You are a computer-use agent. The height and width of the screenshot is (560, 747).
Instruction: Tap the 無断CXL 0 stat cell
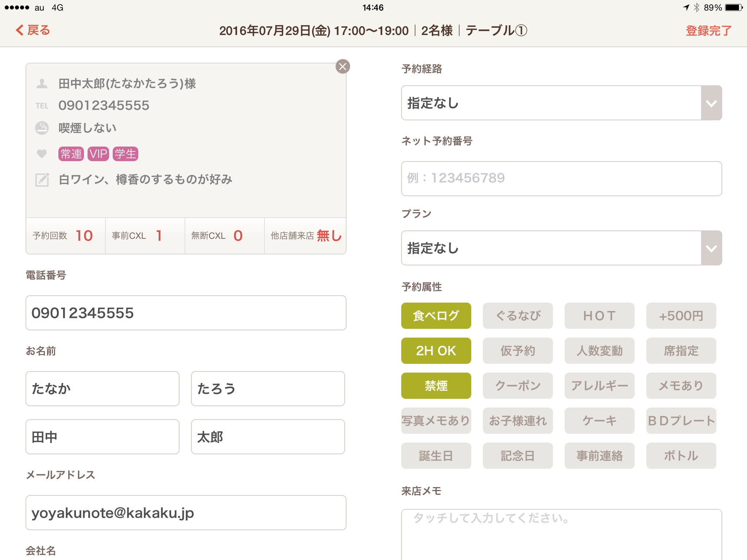pos(225,236)
